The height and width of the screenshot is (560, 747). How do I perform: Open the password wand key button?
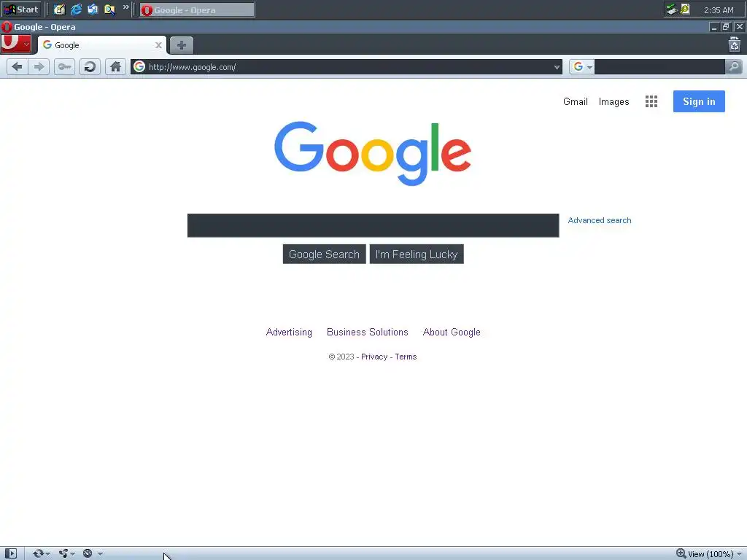[64, 66]
